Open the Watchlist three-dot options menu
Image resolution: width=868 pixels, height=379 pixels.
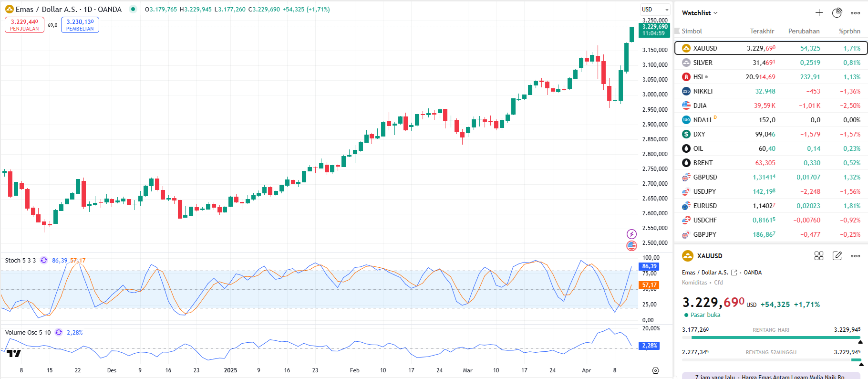pos(855,13)
